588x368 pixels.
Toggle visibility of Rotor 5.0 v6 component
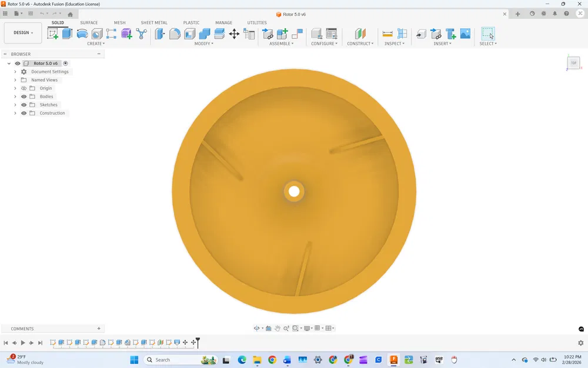(x=18, y=64)
